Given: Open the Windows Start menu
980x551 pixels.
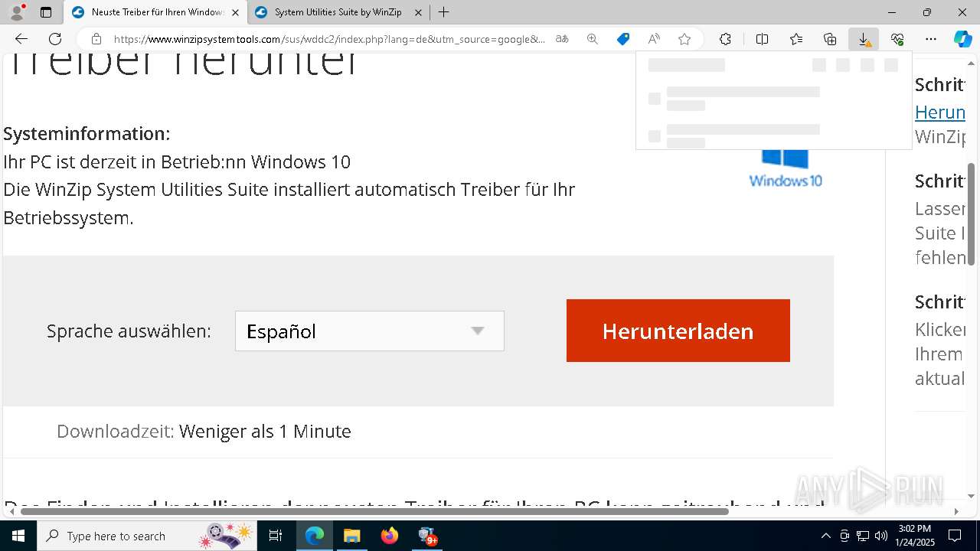Looking at the screenshot, I should 18,536.
